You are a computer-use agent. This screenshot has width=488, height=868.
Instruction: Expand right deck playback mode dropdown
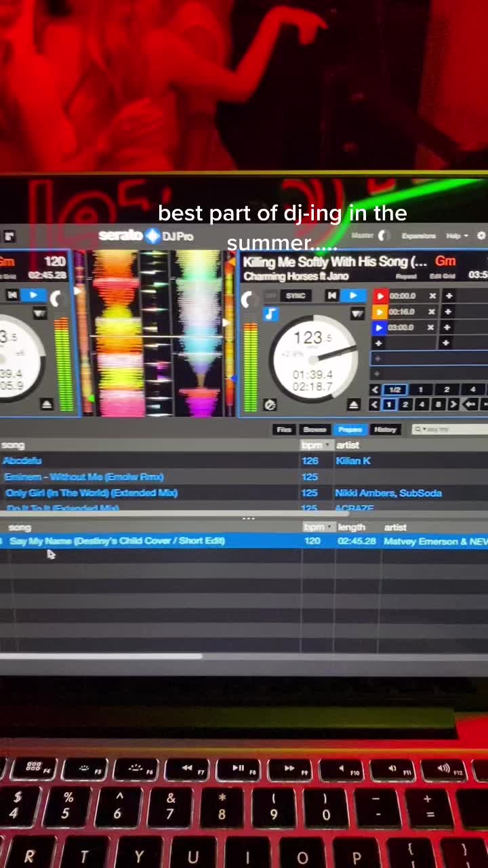click(x=357, y=313)
